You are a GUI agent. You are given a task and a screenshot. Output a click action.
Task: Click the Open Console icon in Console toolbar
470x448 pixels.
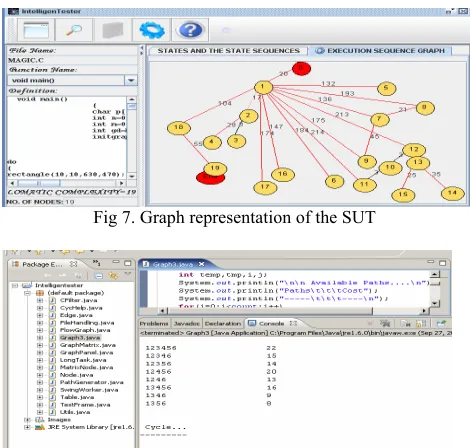click(x=441, y=323)
